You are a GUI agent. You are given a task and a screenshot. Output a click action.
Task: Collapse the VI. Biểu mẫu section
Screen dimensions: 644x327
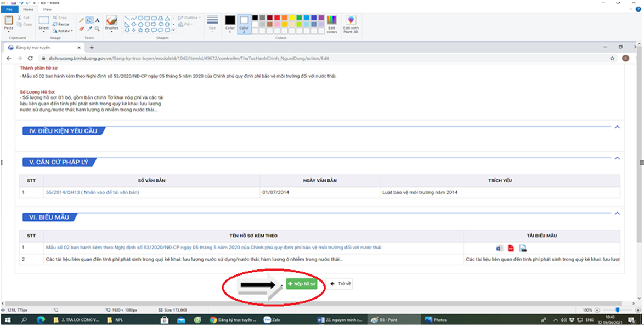point(617,213)
